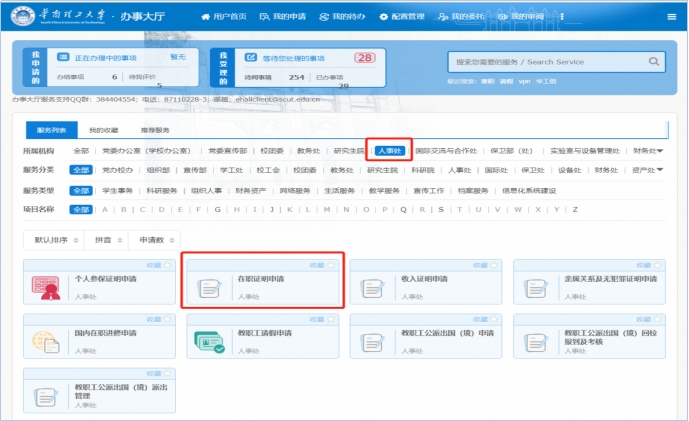The image size is (689, 421).
Task: Open the hamburger menu at top right
Action: 672,17
